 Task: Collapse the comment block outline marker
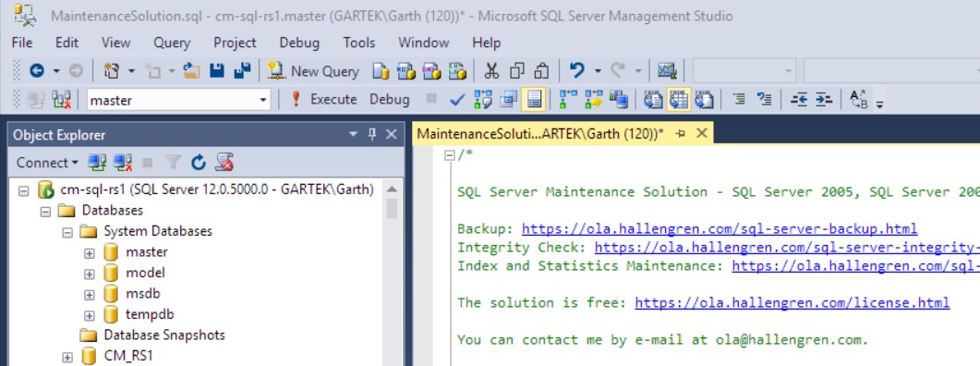tap(450, 156)
